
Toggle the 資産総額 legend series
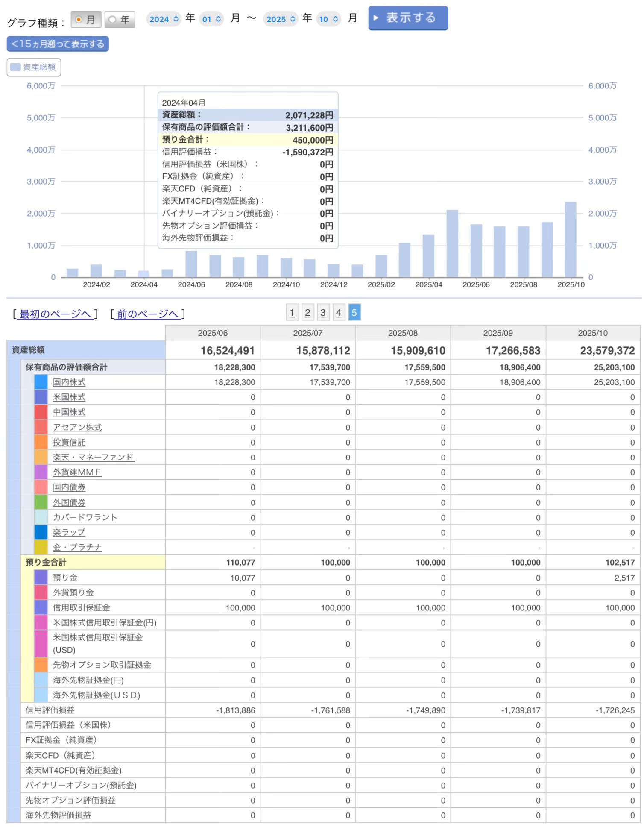(x=34, y=67)
